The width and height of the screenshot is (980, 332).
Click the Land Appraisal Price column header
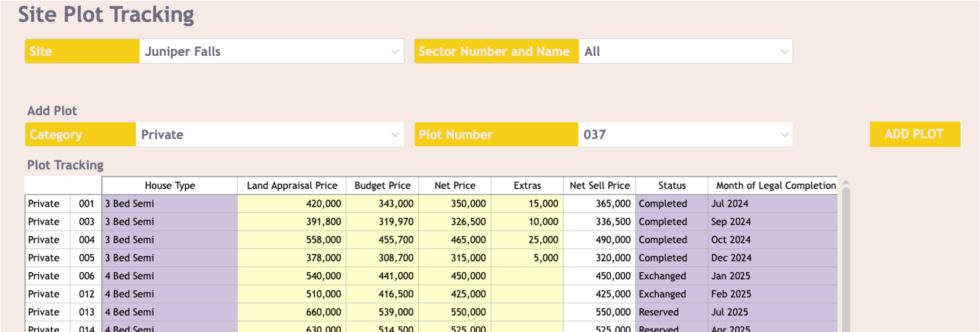tap(292, 185)
